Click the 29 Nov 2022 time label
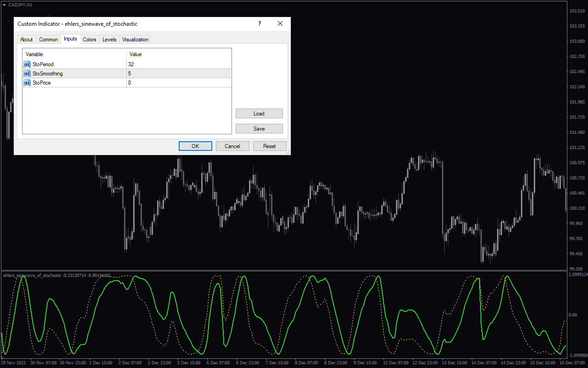 click(13, 363)
